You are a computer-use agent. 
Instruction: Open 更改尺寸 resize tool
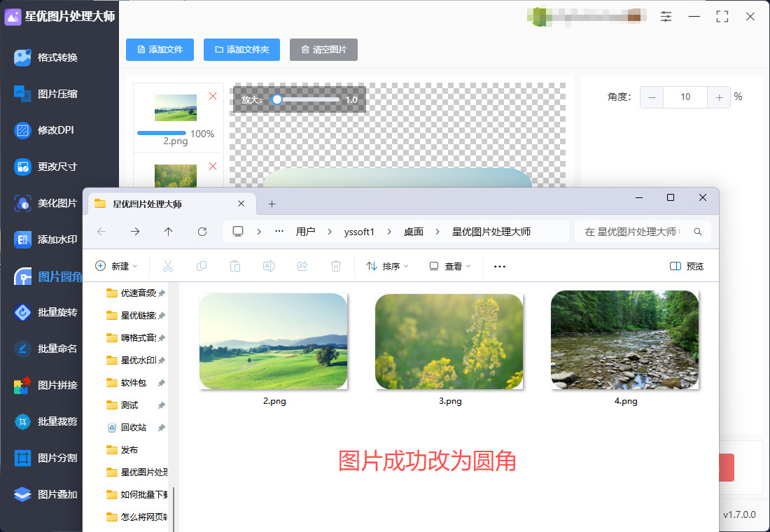45,167
